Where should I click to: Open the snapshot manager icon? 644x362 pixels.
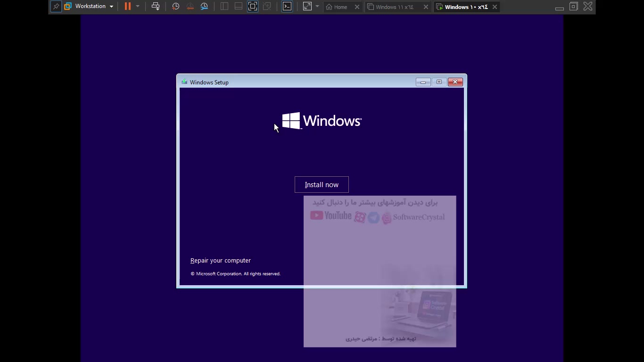(x=204, y=7)
